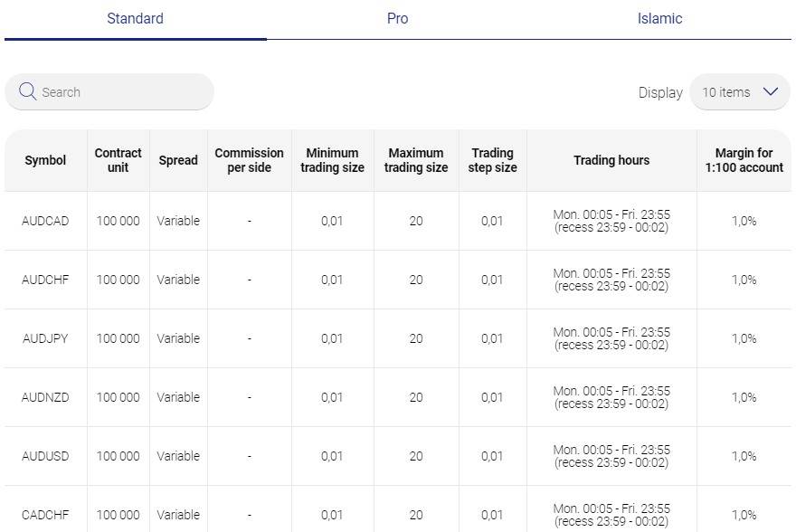Select the AUDCAD symbol row
Viewport: 796px width, 532px height.
click(x=45, y=221)
